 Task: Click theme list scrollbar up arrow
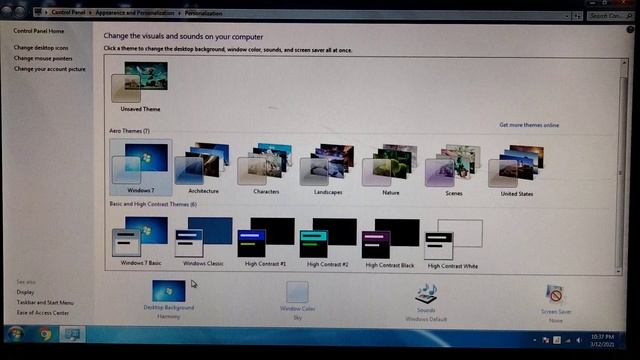coord(624,63)
